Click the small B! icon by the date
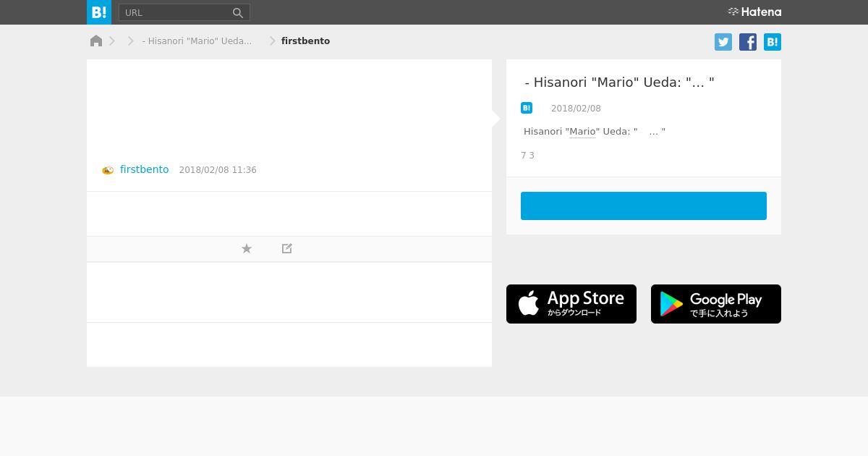The width and height of the screenshot is (868, 456). point(527,108)
